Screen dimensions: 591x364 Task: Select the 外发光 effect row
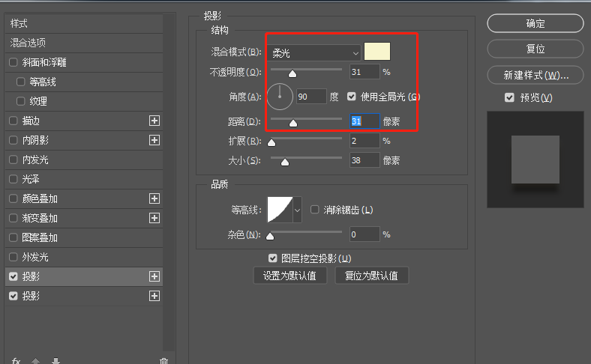tap(84, 257)
